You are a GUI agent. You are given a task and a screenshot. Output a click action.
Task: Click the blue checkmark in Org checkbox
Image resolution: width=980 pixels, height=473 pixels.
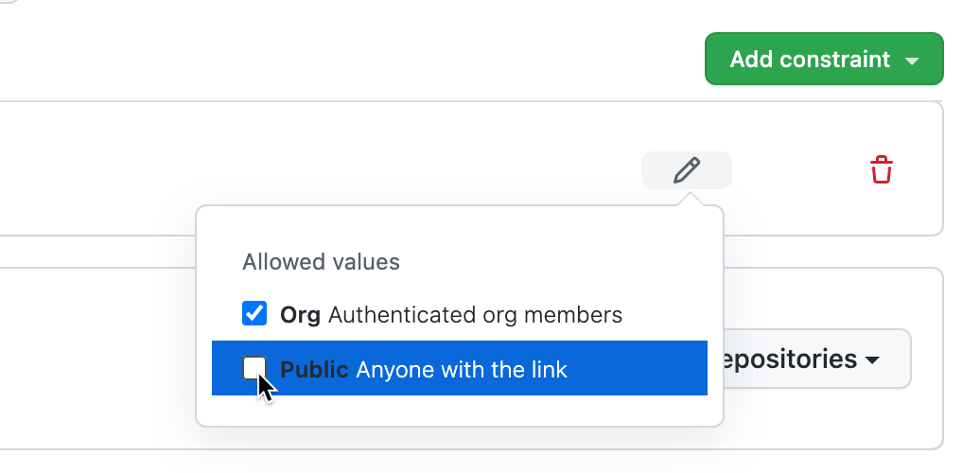(254, 313)
